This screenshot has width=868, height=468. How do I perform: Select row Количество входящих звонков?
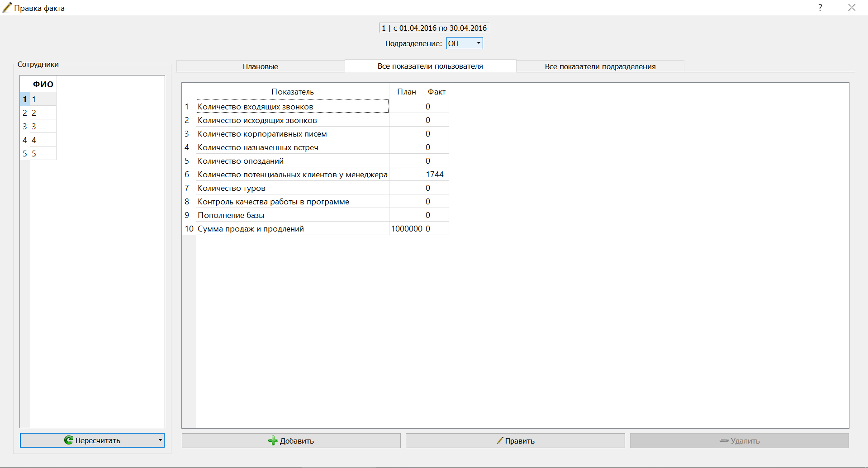coord(293,107)
